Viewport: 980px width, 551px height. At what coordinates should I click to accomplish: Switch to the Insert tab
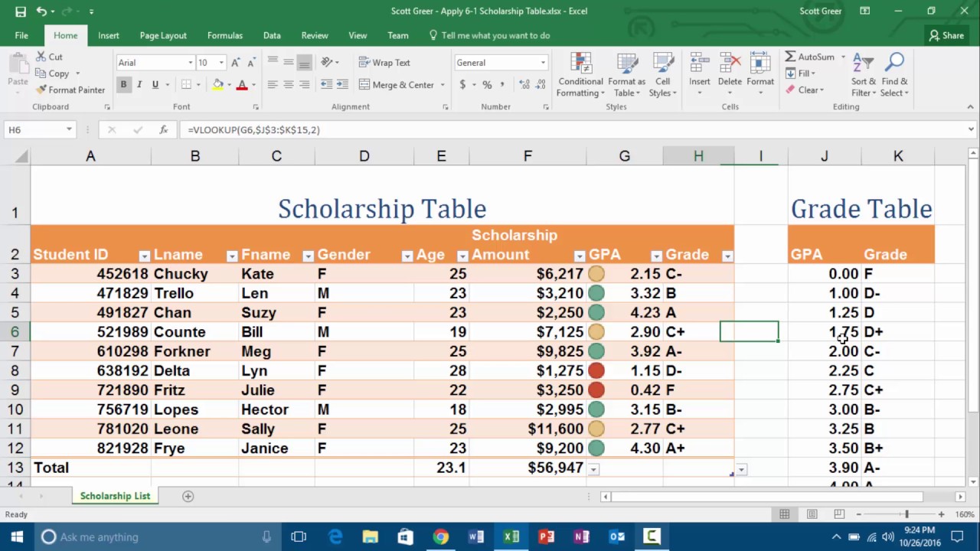click(108, 35)
